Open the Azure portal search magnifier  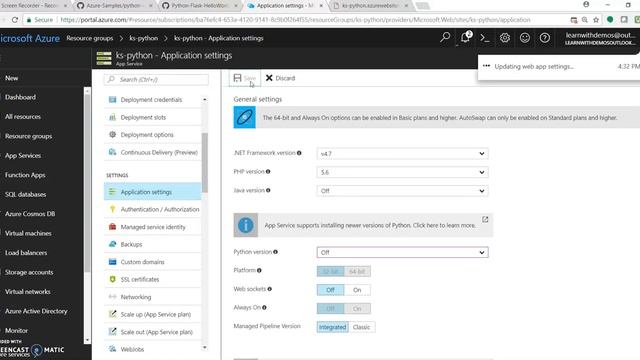coord(445,38)
